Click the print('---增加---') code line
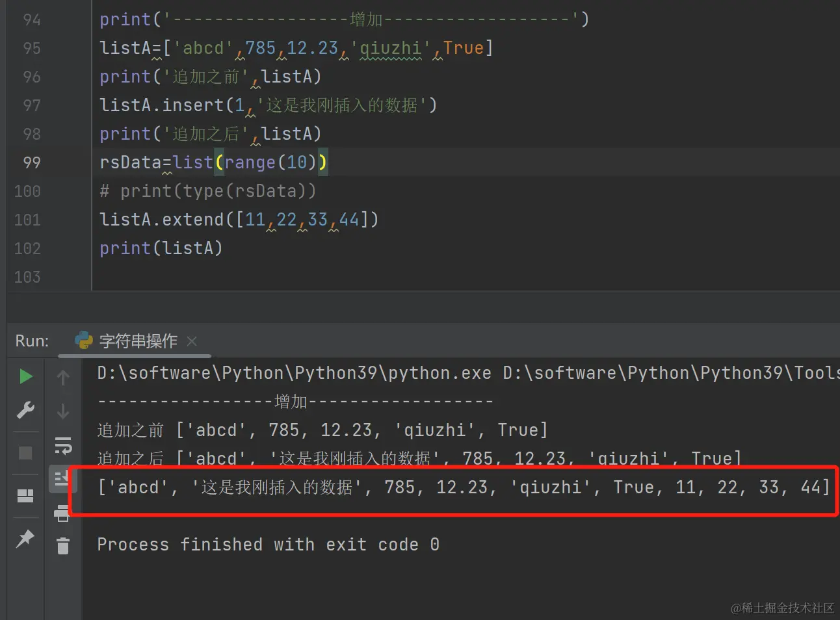The height and width of the screenshot is (620, 840). click(344, 19)
